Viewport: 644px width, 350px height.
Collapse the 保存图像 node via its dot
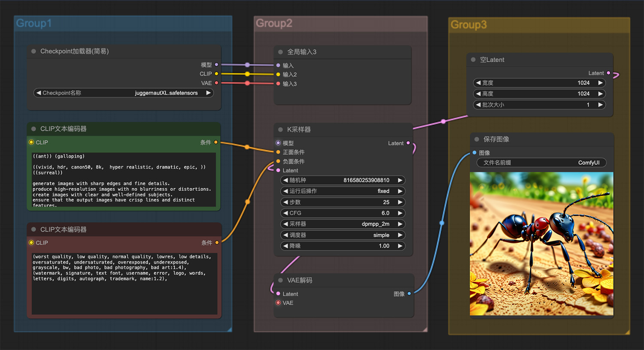(477, 139)
